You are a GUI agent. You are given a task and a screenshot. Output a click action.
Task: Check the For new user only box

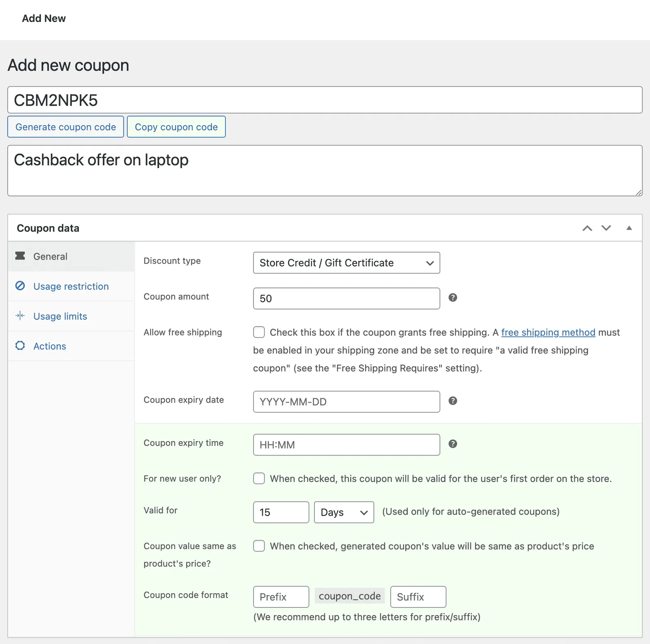259,478
